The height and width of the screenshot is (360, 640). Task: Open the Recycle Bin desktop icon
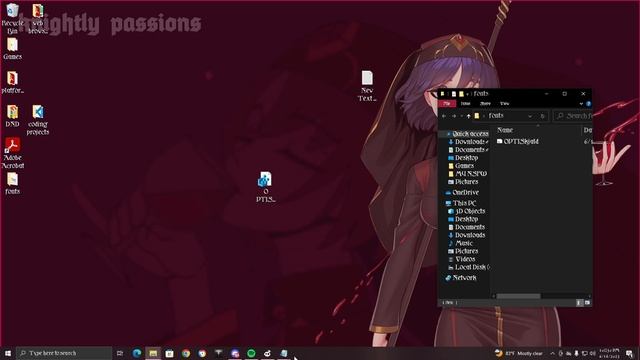12,18
